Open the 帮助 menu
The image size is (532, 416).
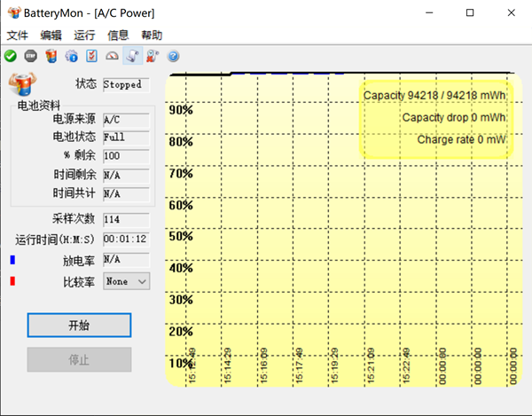click(152, 35)
